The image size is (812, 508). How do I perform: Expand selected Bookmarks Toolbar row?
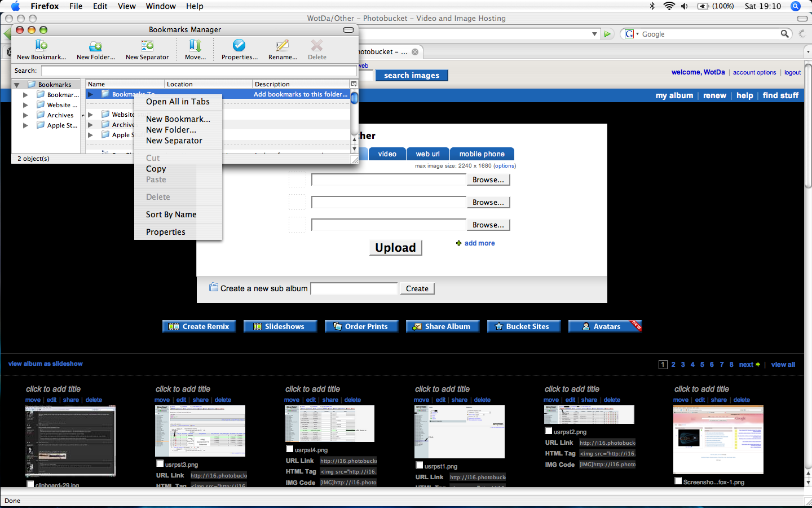(x=90, y=94)
